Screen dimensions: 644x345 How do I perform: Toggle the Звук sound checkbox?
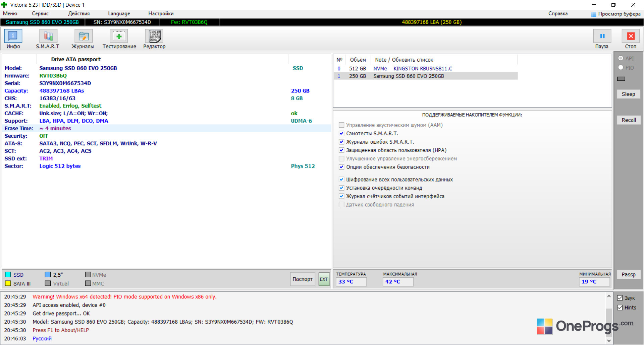point(620,298)
